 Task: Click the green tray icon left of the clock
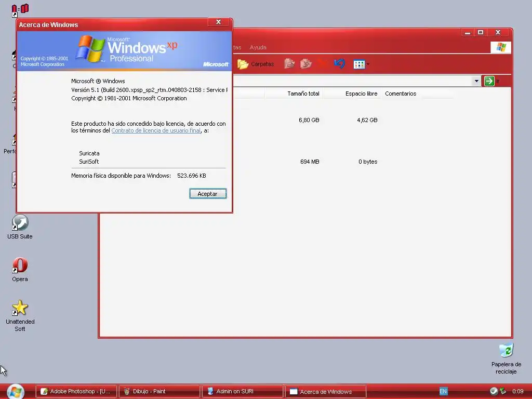(x=503, y=391)
